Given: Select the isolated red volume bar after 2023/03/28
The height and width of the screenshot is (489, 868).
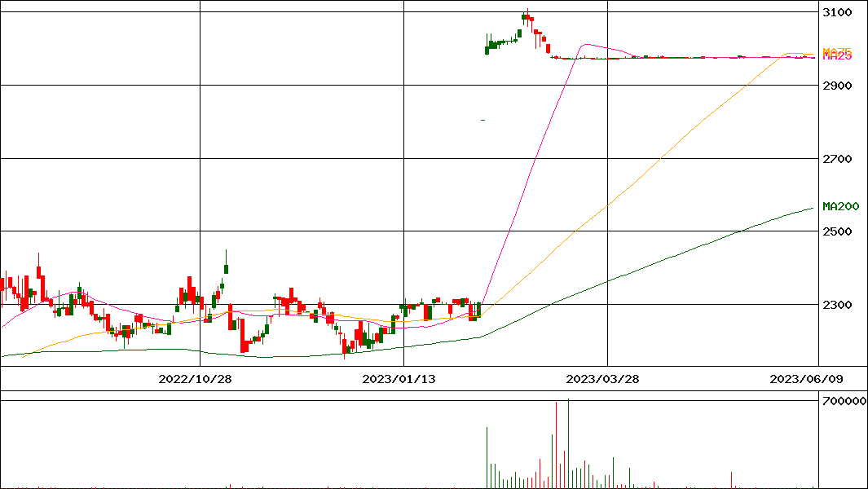Looking at the screenshot, I should [732, 479].
